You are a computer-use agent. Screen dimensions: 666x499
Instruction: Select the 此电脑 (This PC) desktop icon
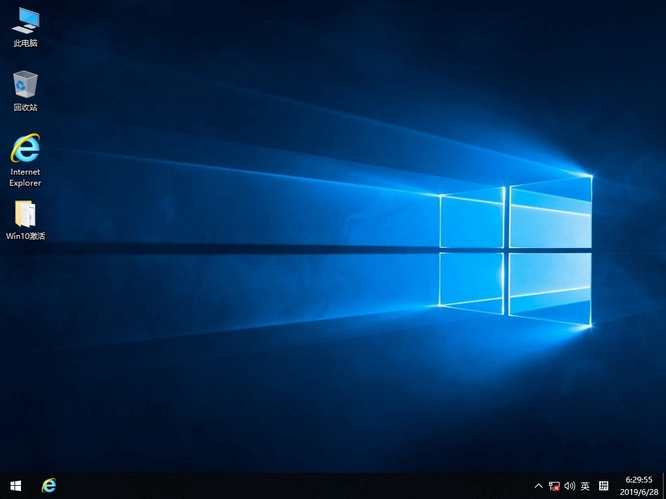25,19
